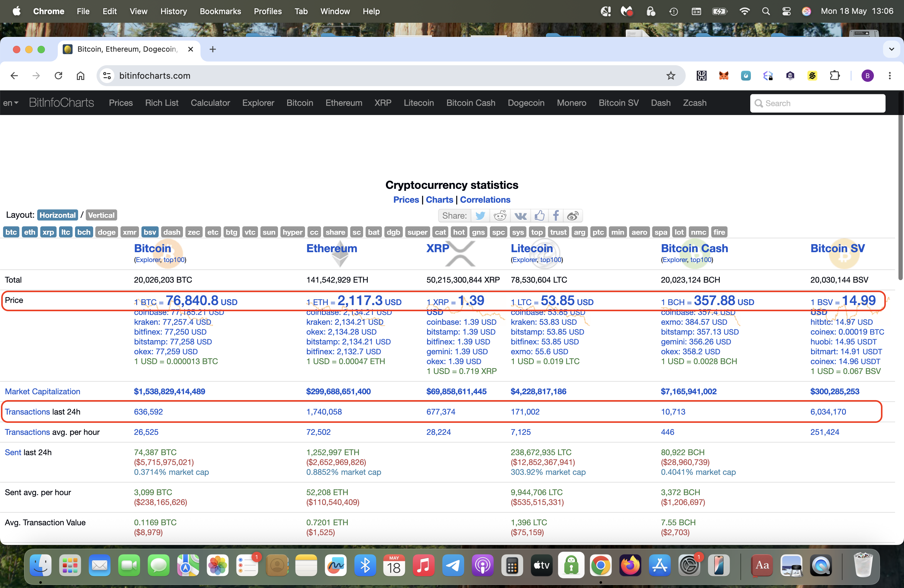Switch layout to Horizontal
Screen dimensions: 904x588
coord(58,215)
